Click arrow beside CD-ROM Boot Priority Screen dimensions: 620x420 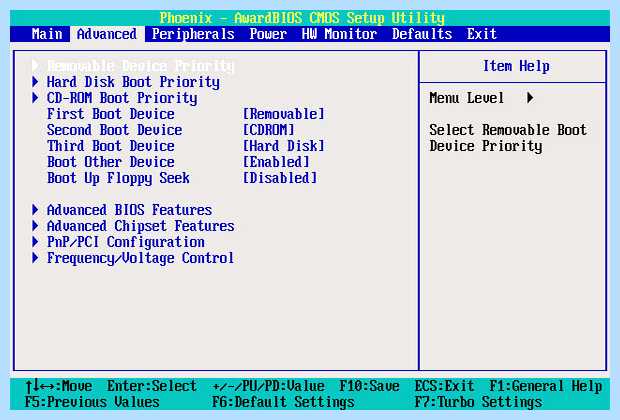36,98
